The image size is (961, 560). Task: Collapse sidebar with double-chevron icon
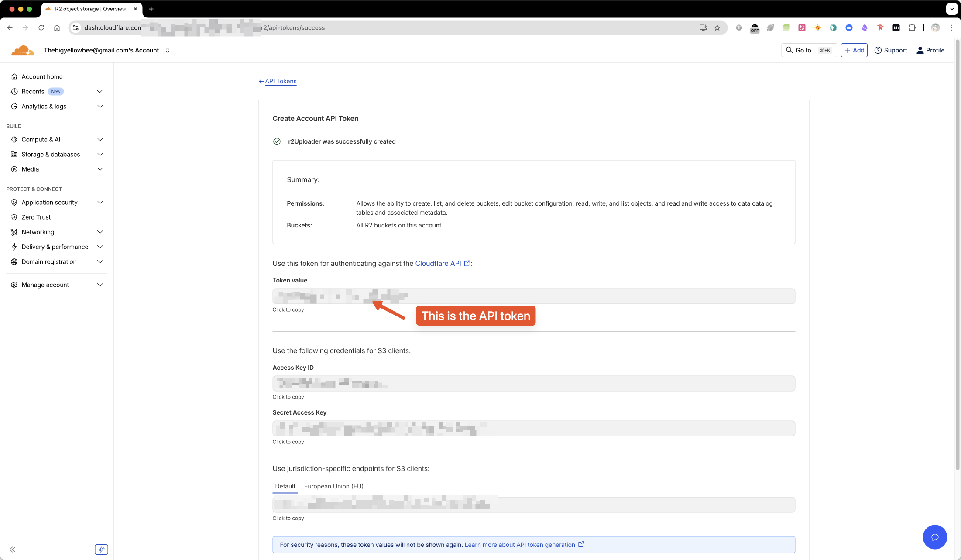click(13, 550)
